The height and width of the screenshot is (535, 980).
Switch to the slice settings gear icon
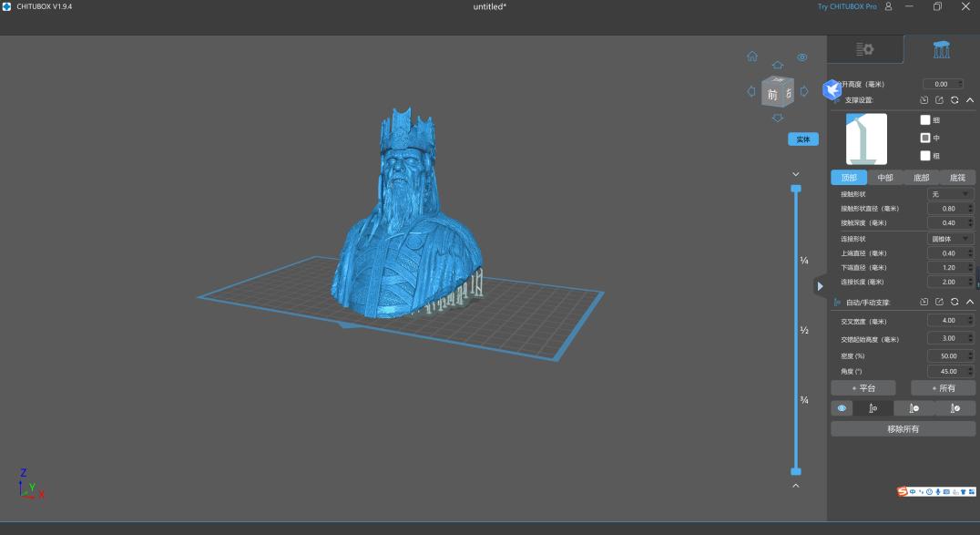[x=865, y=50]
